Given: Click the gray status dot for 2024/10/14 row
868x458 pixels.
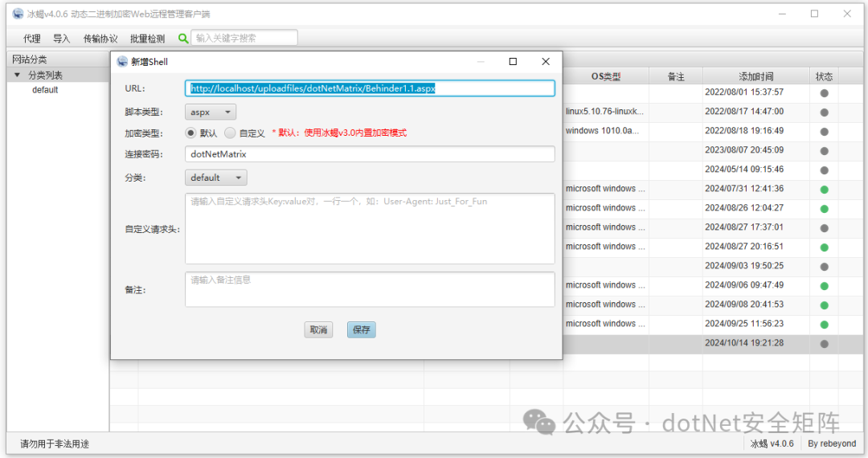Looking at the screenshot, I should 824,344.
